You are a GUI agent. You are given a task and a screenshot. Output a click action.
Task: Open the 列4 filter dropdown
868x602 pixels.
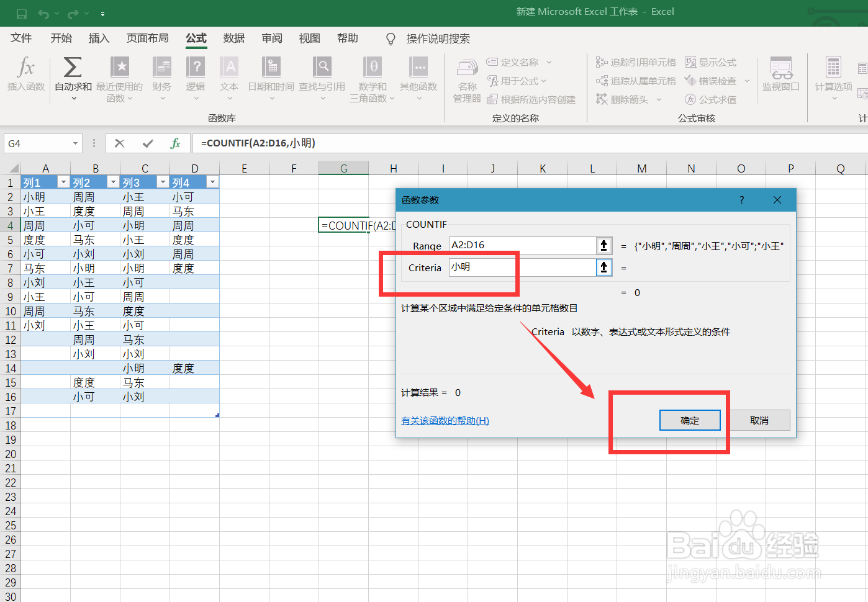click(212, 182)
